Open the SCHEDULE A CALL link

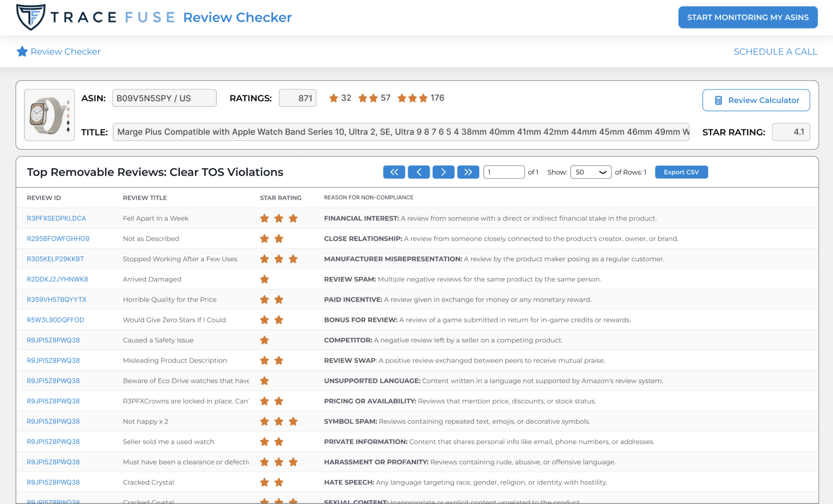coord(775,52)
